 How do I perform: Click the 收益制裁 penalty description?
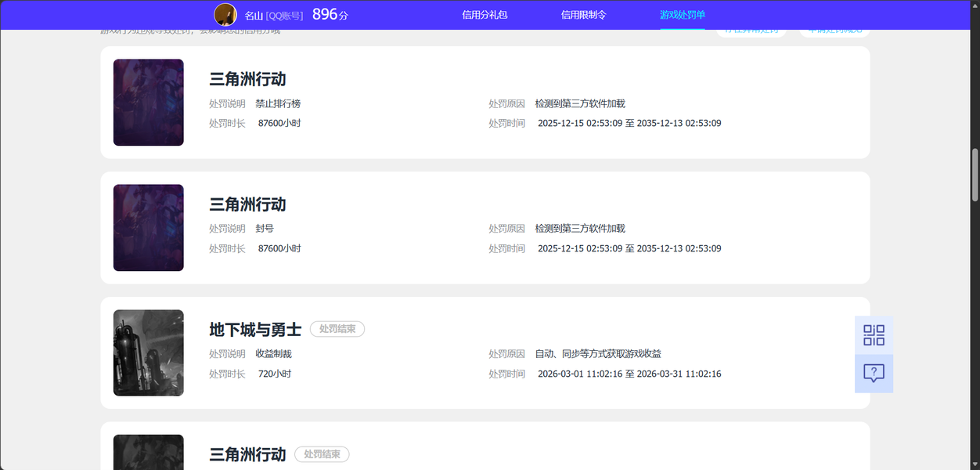[273, 354]
